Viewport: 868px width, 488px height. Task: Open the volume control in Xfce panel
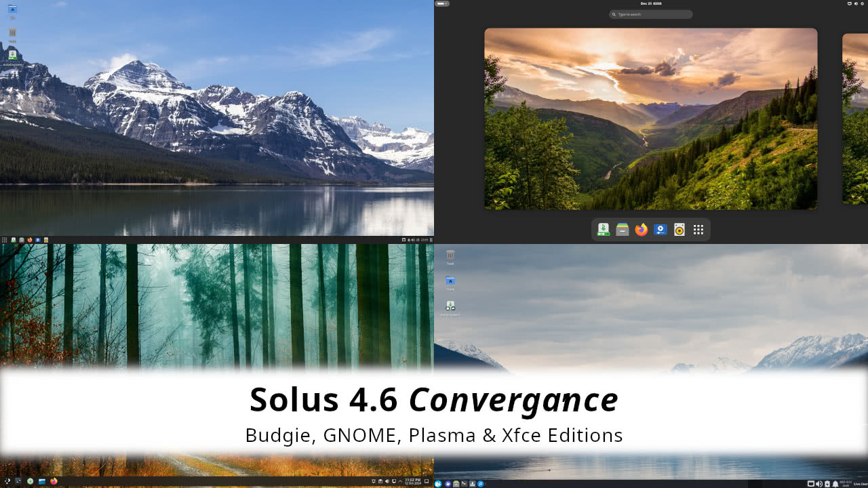[819, 484]
